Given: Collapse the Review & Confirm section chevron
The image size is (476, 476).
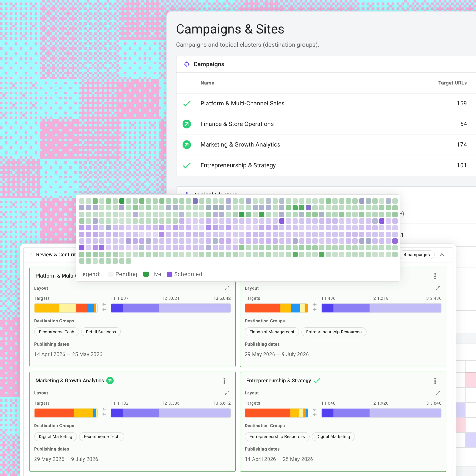Looking at the screenshot, I should tap(442, 255).
